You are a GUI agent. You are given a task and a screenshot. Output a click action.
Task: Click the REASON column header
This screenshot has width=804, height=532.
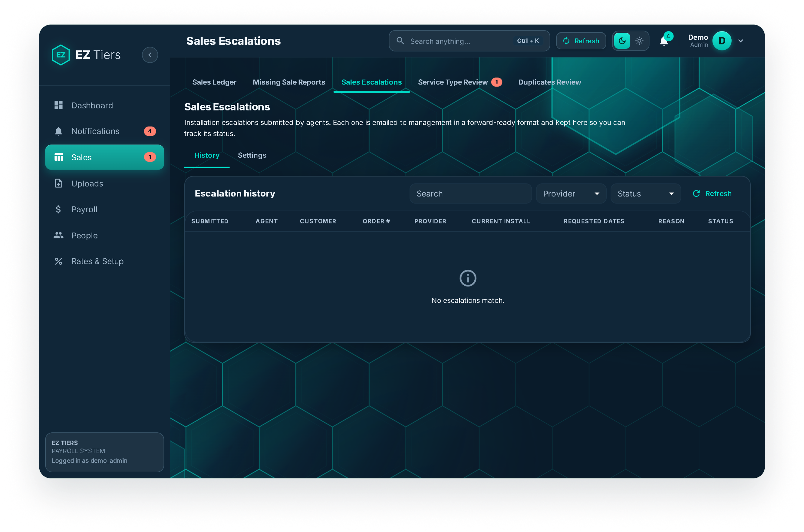pos(671,221)
